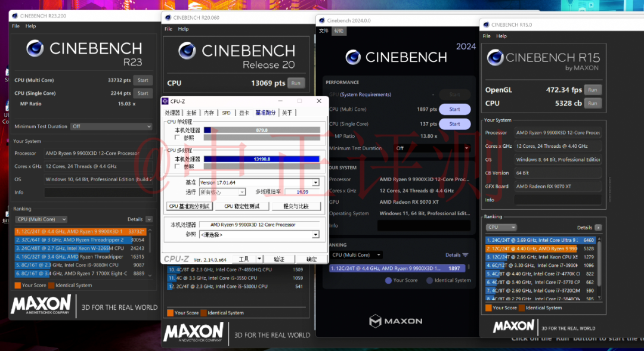This screenshot has width=644, height=351.
Task: Click the MAXON logo in the R20 window
Action: click(193, 332)
